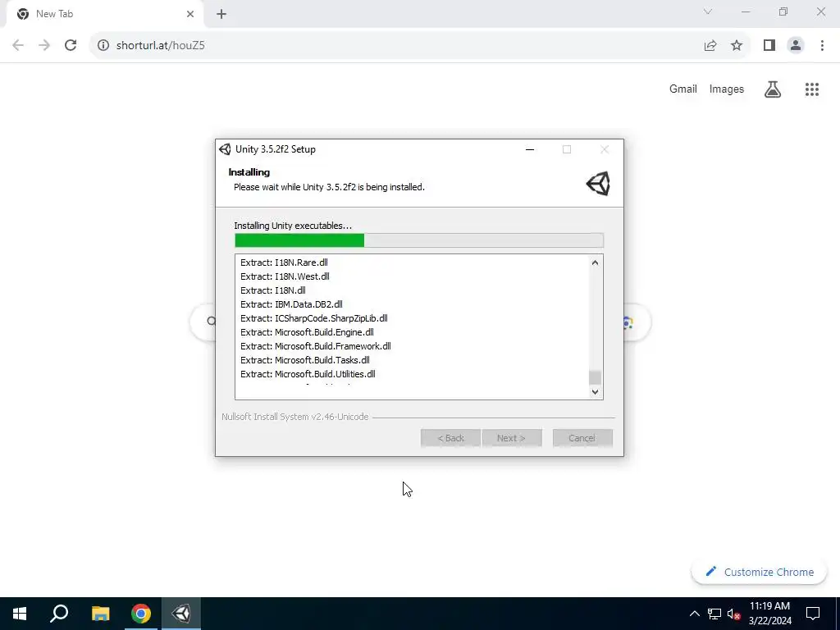The height and width of the screenshot is (630, 840).
Task: Open the Gmail link
Action: point(683,89)
